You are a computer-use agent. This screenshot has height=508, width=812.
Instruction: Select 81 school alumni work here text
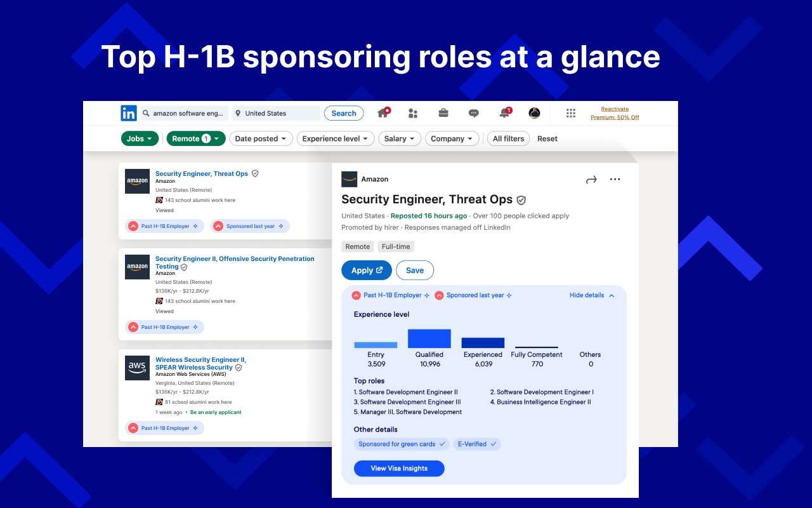point(199,402)
